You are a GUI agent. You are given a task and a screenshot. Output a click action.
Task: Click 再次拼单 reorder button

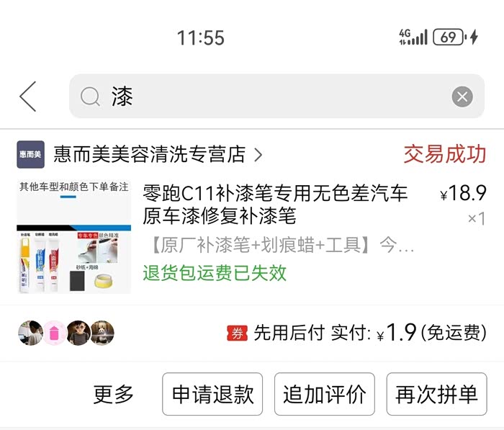[437, 394]
